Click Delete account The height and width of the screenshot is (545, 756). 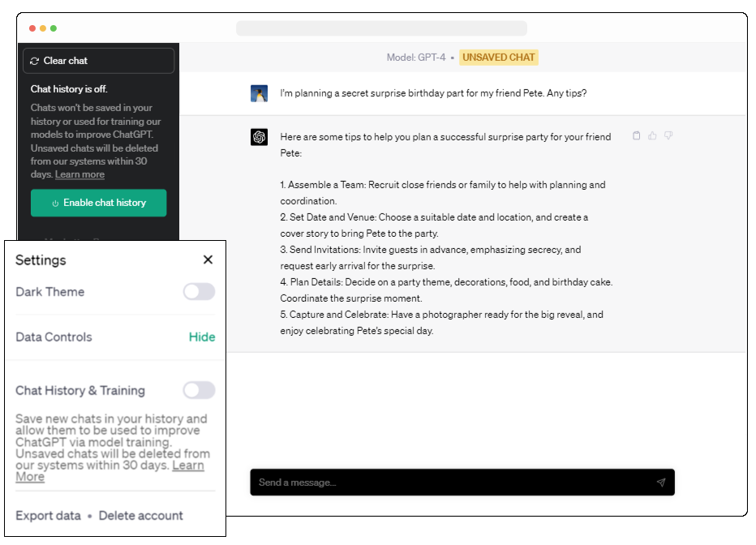(x=141, y=516)
